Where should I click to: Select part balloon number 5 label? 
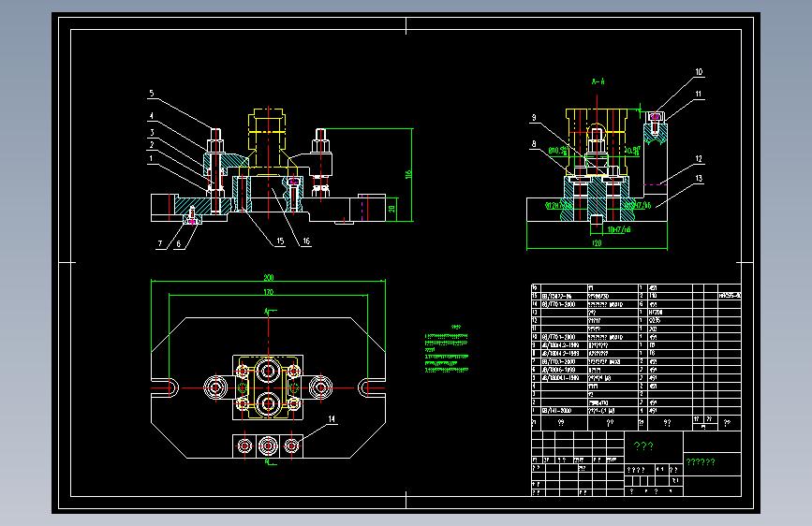(152, 94)
